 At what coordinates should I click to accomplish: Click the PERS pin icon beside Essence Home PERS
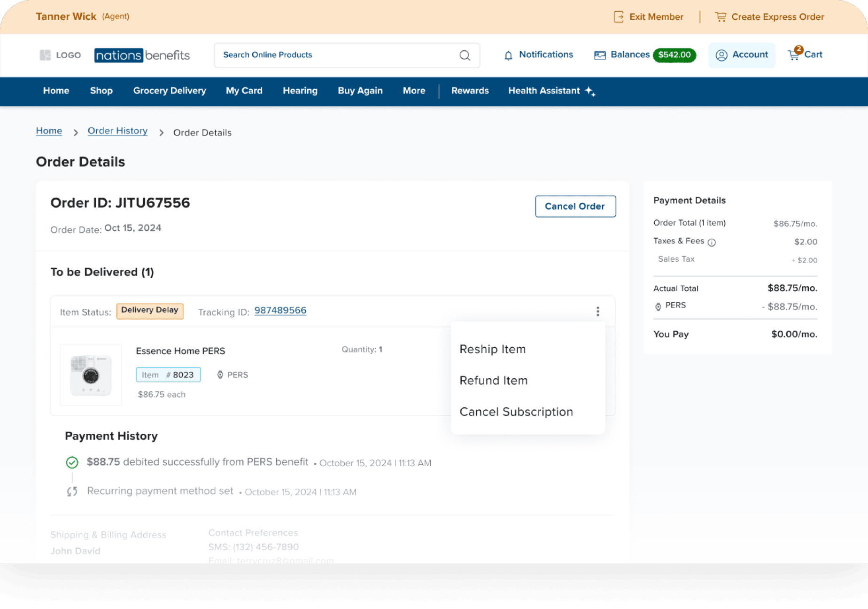coord(219,375)
